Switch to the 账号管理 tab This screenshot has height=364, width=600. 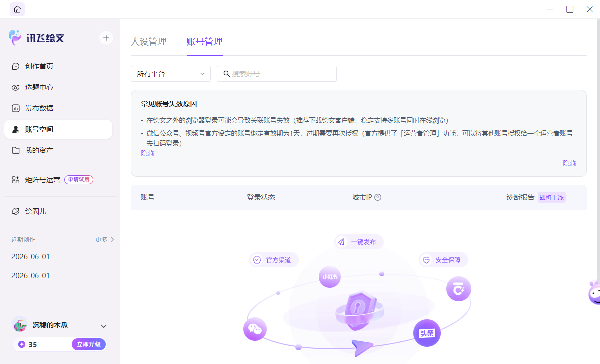pos(205,42)
